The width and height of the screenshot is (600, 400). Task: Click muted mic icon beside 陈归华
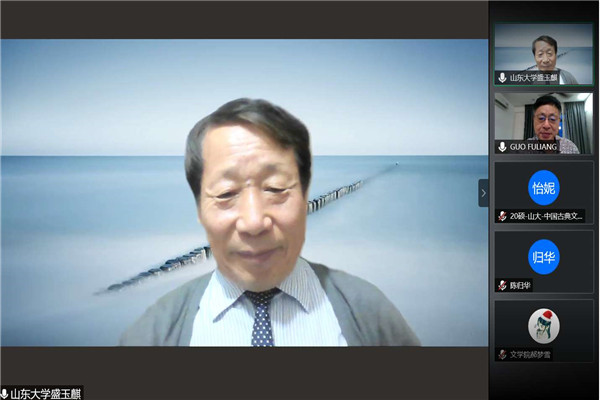[x=502, y=285]
